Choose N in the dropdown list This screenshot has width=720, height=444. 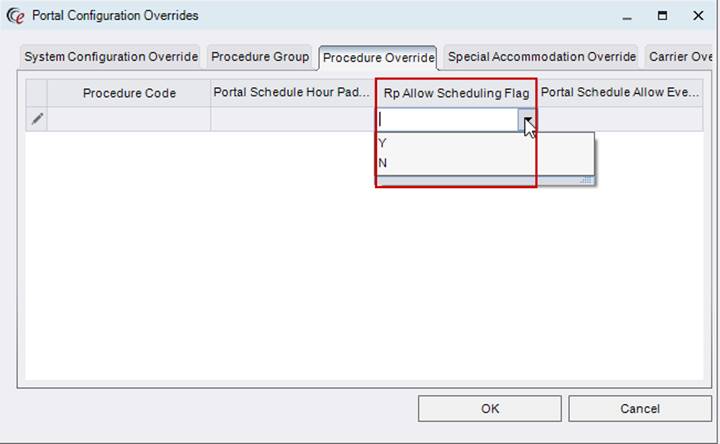coord(383,162)
